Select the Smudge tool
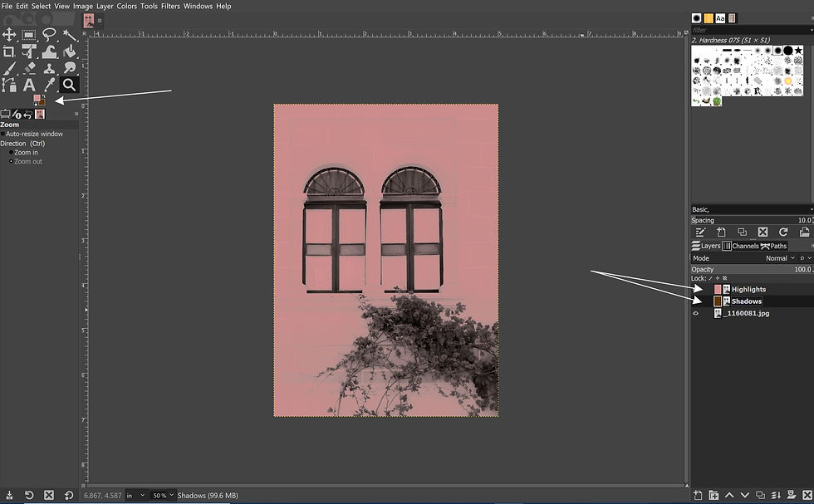This screenshot has width=814, height=504. pyautogui.click(x=69, y=68)
